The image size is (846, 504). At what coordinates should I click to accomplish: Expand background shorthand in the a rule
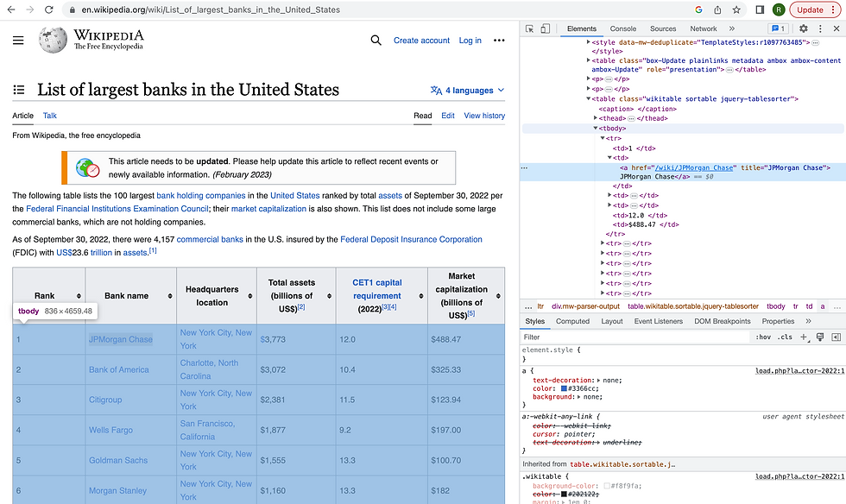(x=579, y=397)
